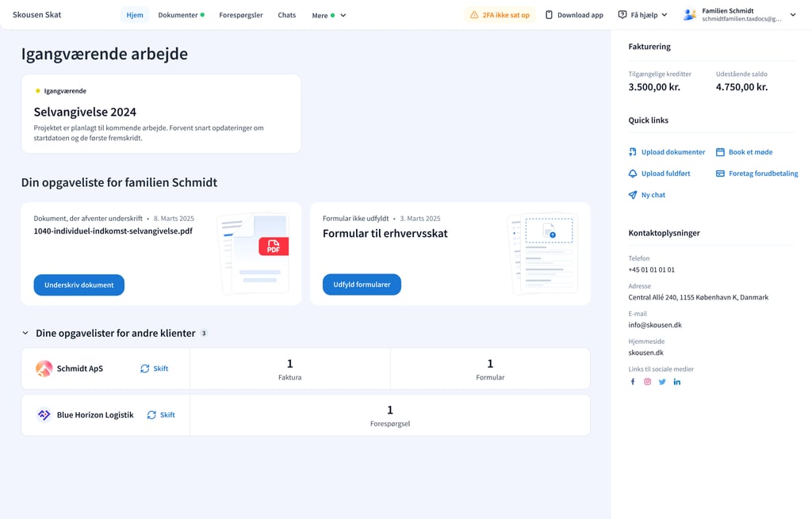Go to the Forespørgsler tab
The height and width of the screenshot is (519, 812).
(x=241, y=15)
